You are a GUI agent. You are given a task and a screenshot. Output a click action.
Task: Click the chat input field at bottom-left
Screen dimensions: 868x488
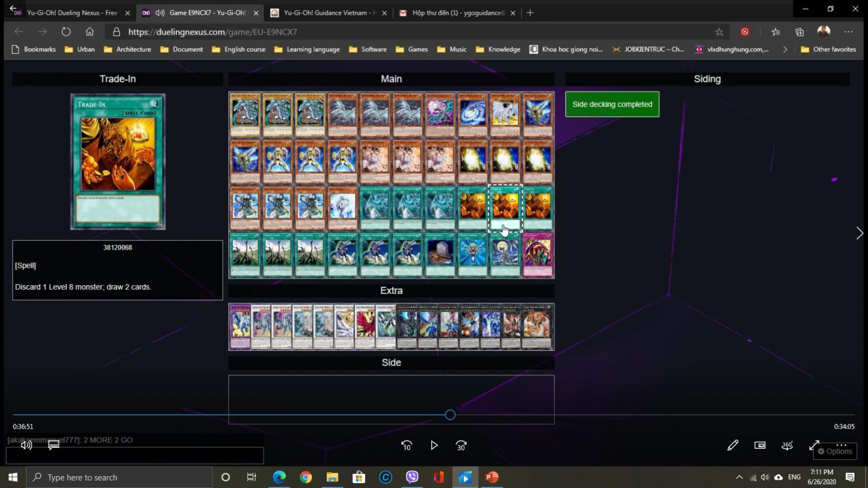[x=134, y=456]
